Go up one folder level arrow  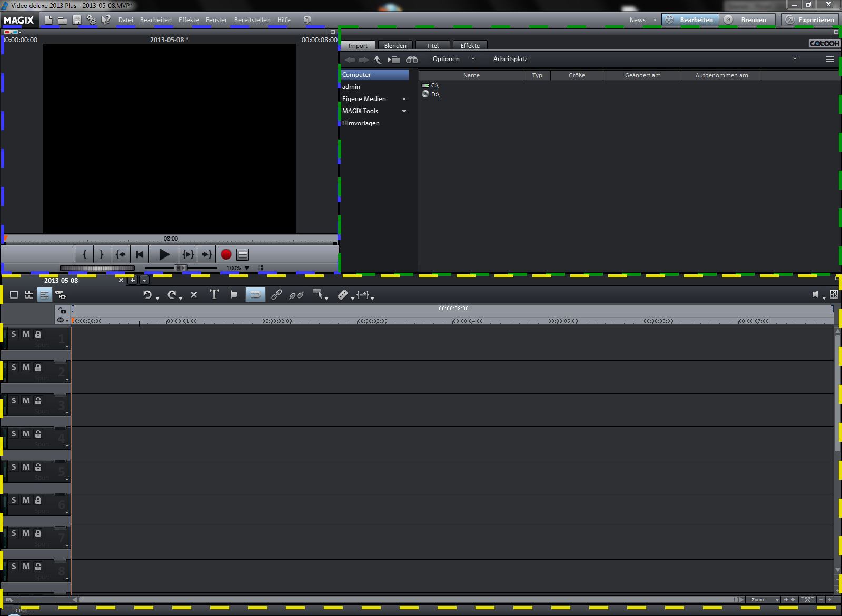(x=378, y=59)
